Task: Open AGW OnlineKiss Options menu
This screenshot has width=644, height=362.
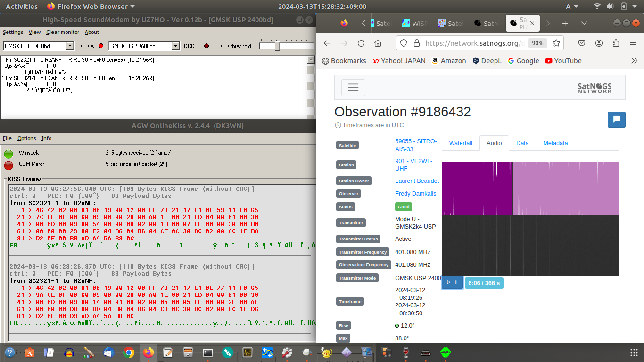Action: (26, 138)
